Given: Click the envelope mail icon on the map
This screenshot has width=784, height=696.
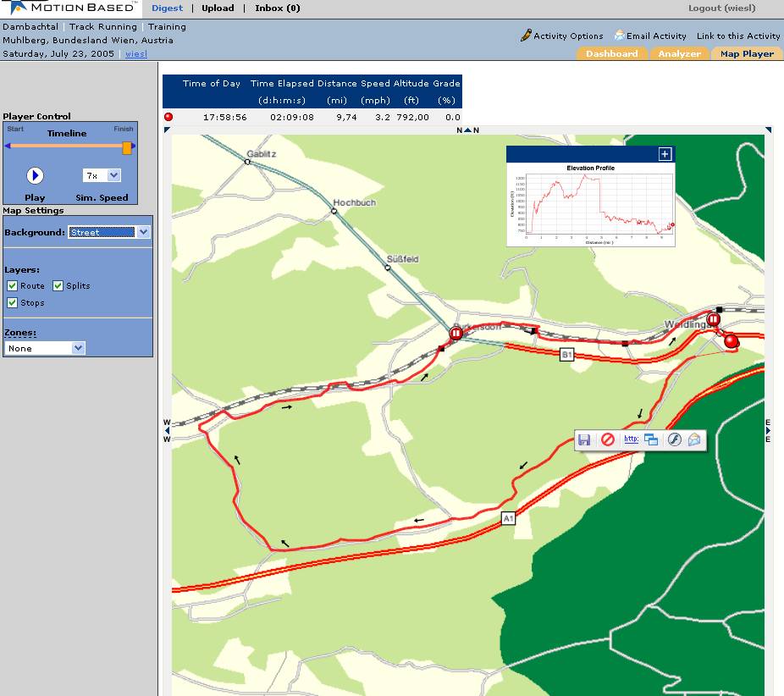Looking at the screenshot, I should pos(695,439).
